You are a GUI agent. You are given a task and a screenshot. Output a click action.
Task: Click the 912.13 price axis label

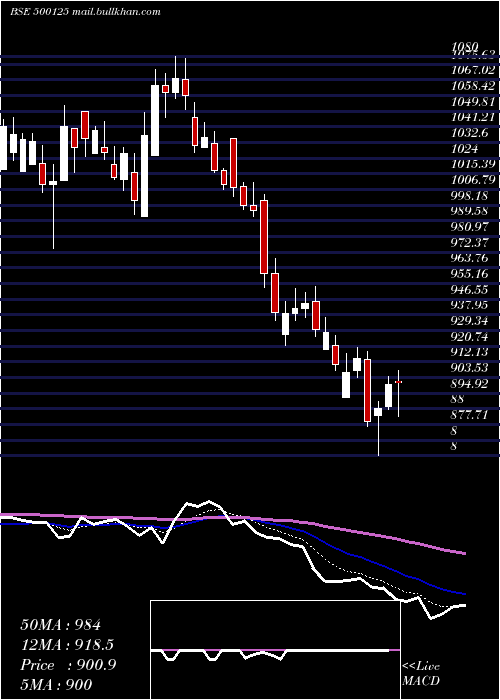coord(470,352)
